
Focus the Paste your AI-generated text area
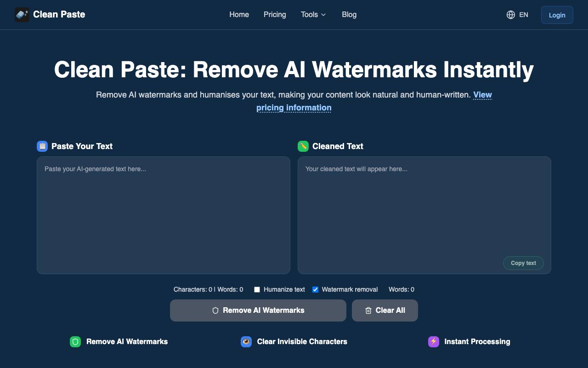click(x=164, y=215)
